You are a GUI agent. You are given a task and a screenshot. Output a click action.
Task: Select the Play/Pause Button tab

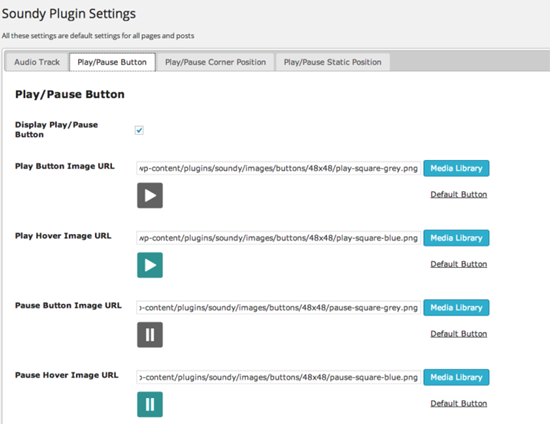pyautogui.click(x=112, y=62)
